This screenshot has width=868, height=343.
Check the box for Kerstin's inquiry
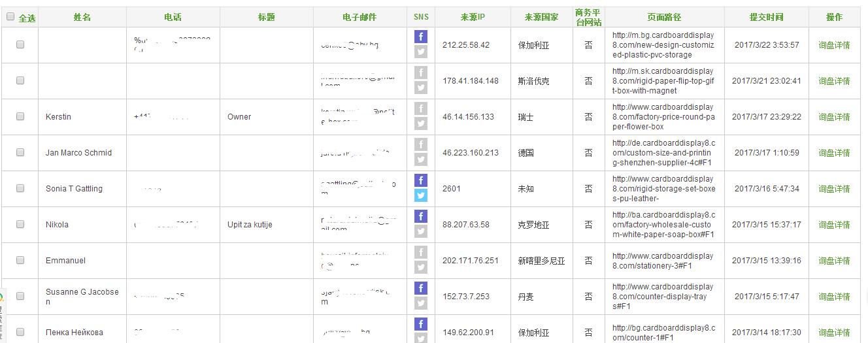pos(20,116)
